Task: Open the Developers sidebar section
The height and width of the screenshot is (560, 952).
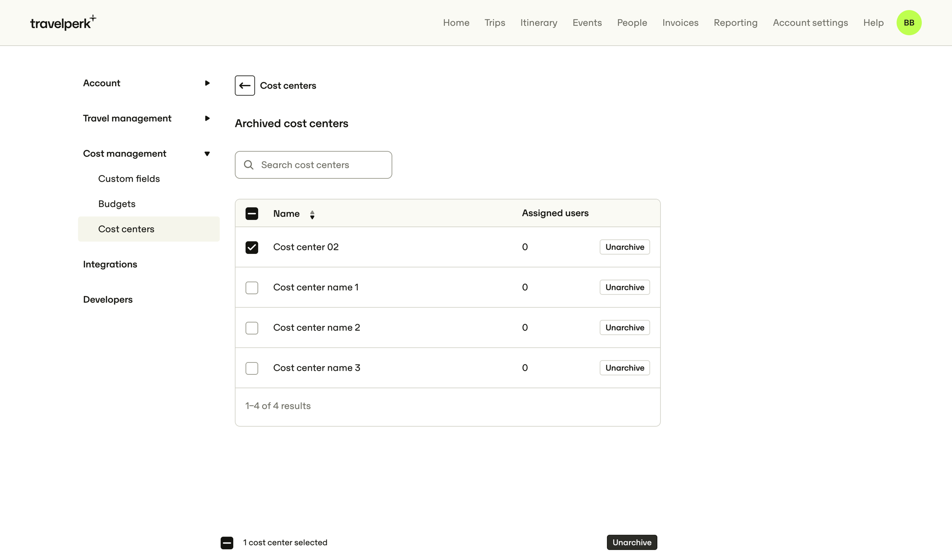Action: pos(107,300)
